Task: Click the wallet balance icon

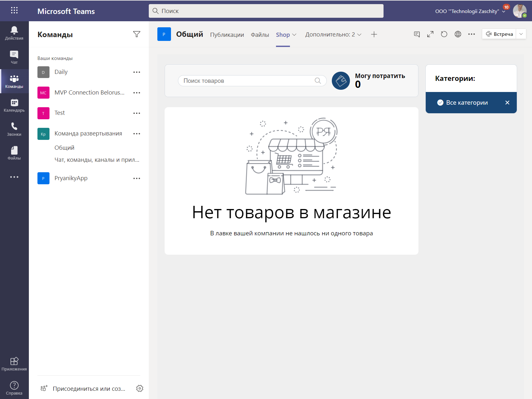Action: 341,81
